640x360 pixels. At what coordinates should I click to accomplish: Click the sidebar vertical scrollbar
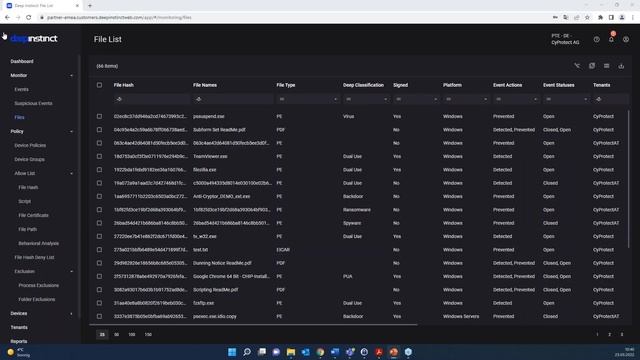pyautogui.click(x=79, y=186)
